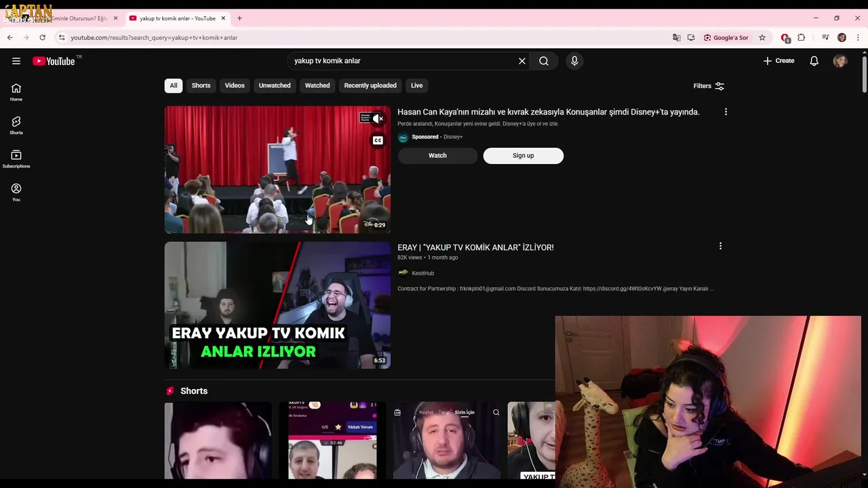
Task: Select the Recently uploaded chip
Action: pos(370,85)
